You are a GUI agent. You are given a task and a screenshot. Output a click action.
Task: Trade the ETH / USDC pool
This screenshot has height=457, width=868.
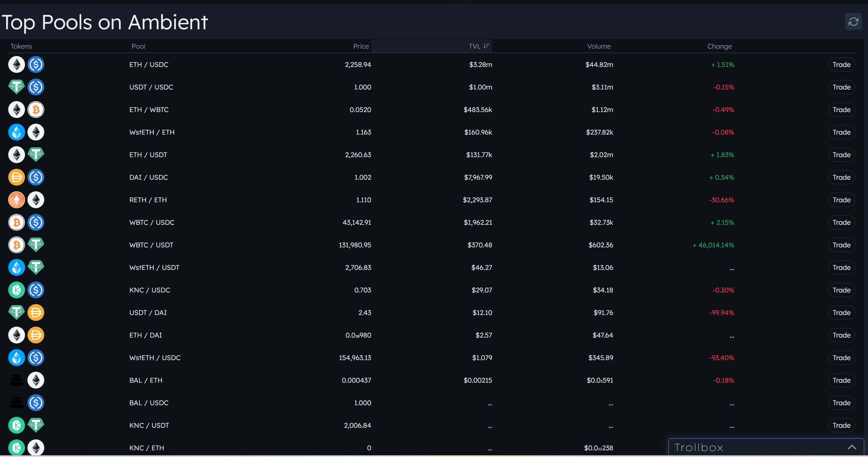click(841, 64)
